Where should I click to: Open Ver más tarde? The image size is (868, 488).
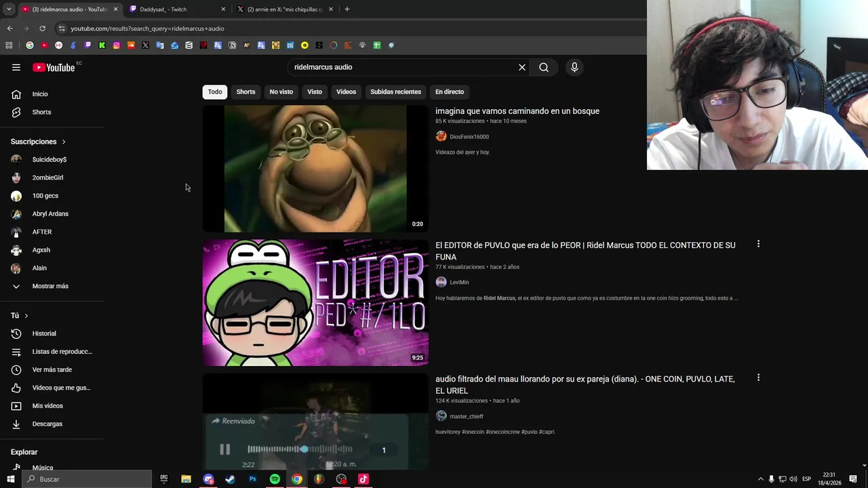point(52,369)
